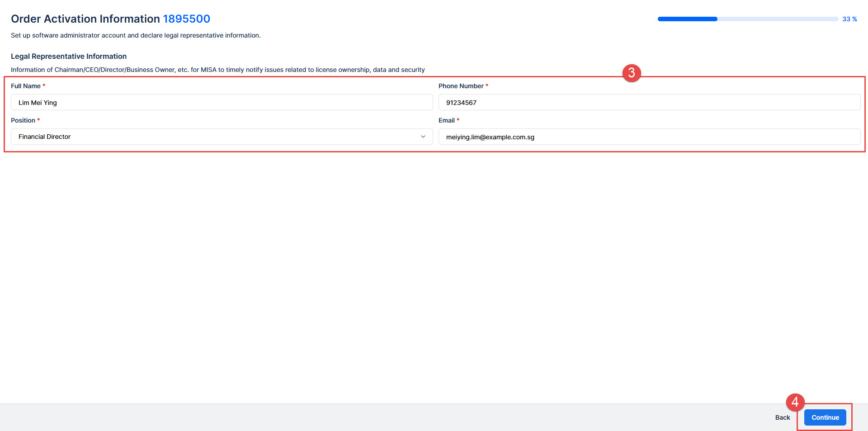Click the Full Name input field

point(222,102)
